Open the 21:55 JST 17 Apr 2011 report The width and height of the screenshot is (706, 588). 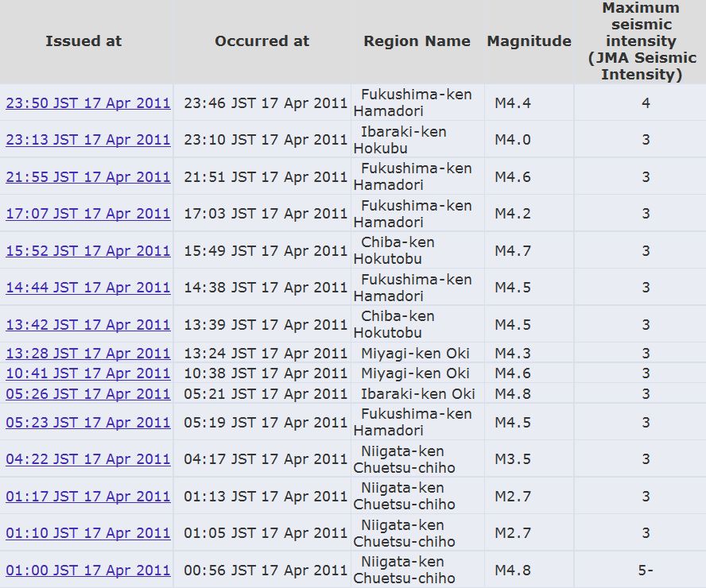87,177
